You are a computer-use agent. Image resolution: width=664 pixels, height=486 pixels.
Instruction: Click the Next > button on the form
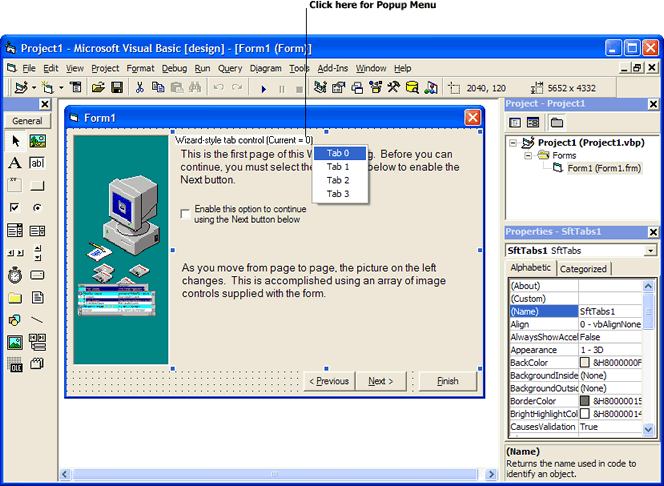click(x=381, y=381)
